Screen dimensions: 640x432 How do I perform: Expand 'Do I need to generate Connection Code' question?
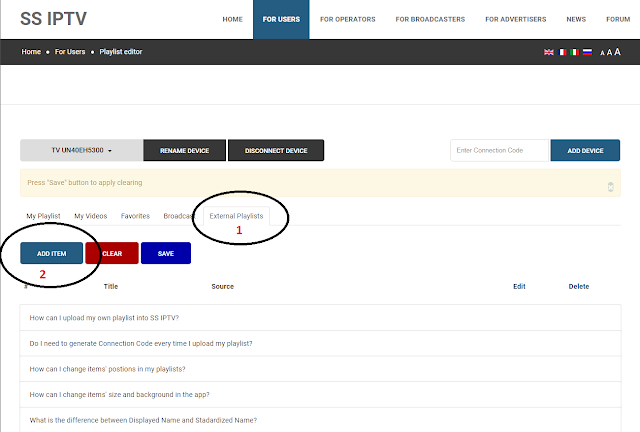(320, 343)
